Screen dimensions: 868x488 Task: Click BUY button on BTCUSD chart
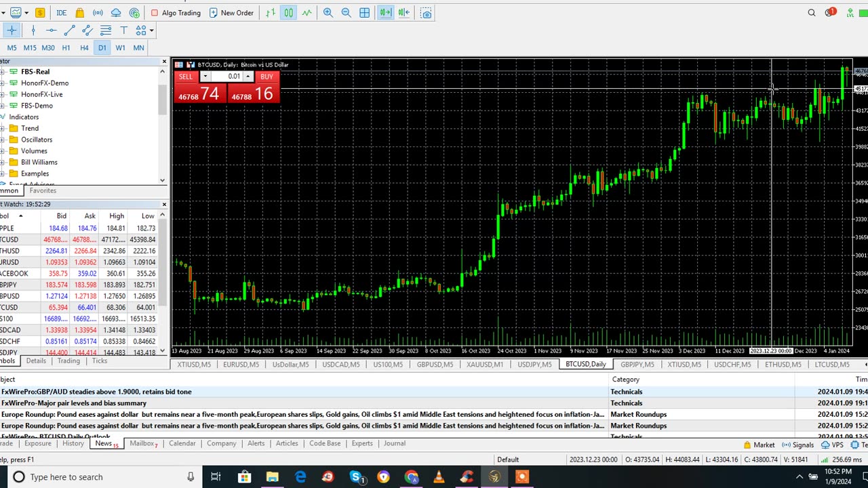267,77
